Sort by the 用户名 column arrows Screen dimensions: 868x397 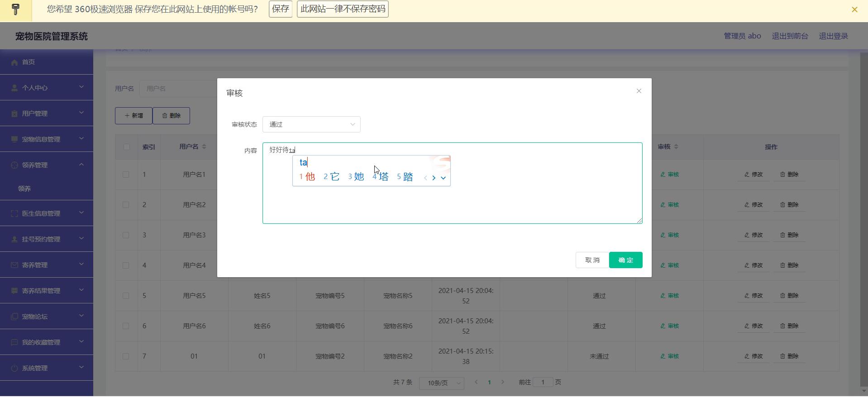coord(204,147)
